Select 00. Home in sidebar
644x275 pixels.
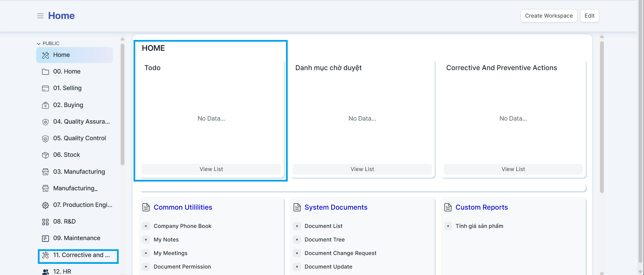67,71
